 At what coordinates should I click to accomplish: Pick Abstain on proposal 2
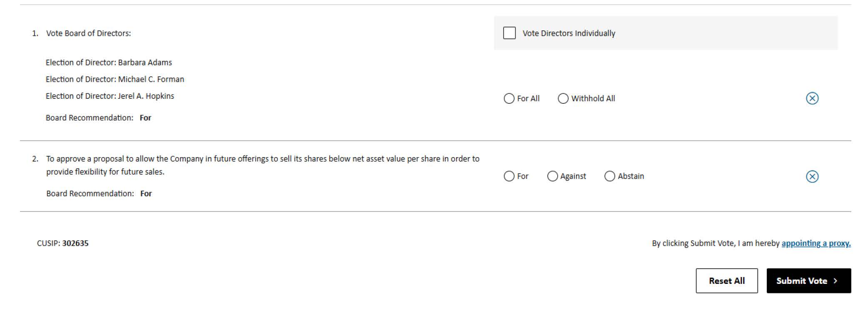(609, 176)
